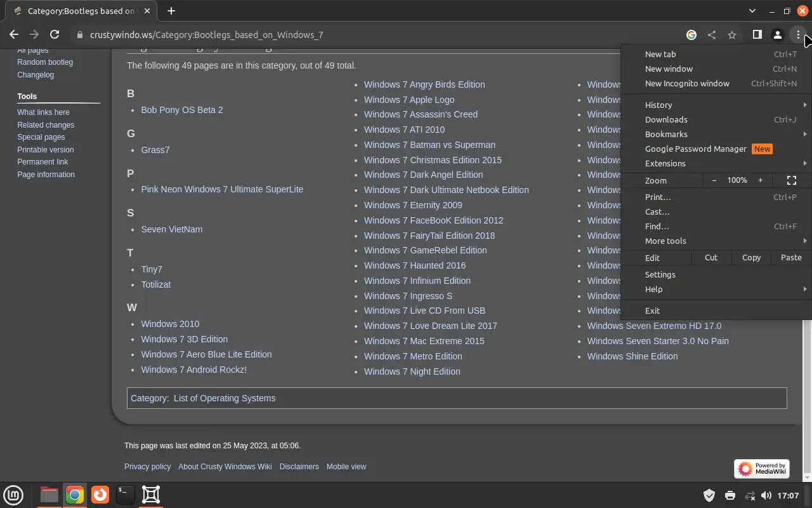Click the Powered by MediaWiki badge
This screenshot has width=812, height=508.
tap(762, 469)
